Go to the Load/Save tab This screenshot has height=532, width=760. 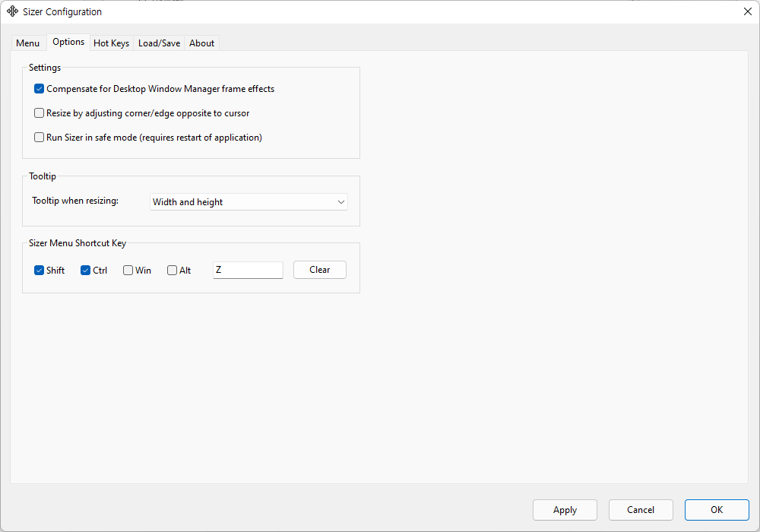(159, 43)
